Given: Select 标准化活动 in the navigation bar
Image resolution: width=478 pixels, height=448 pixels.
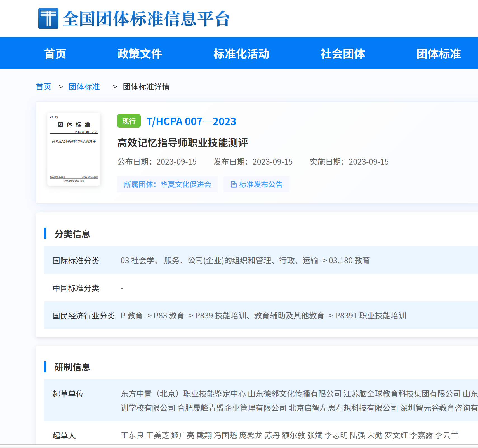Looking at the screenshot, I should coord(241,54).
